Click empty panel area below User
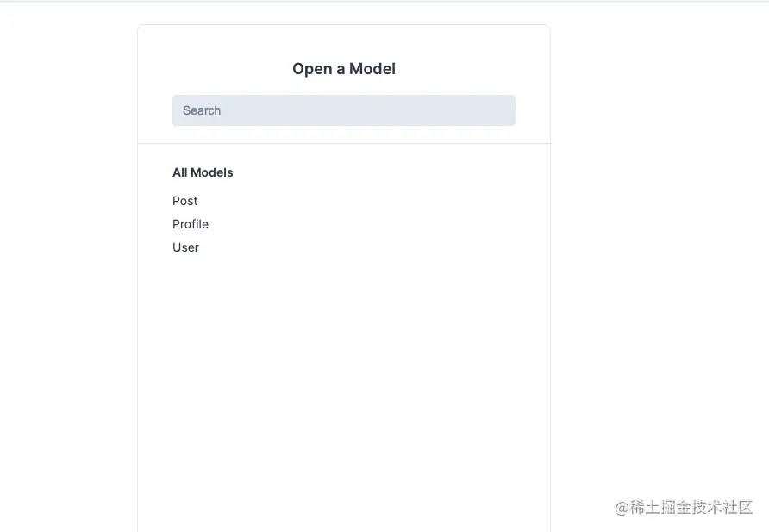 (x=344, y=383)
